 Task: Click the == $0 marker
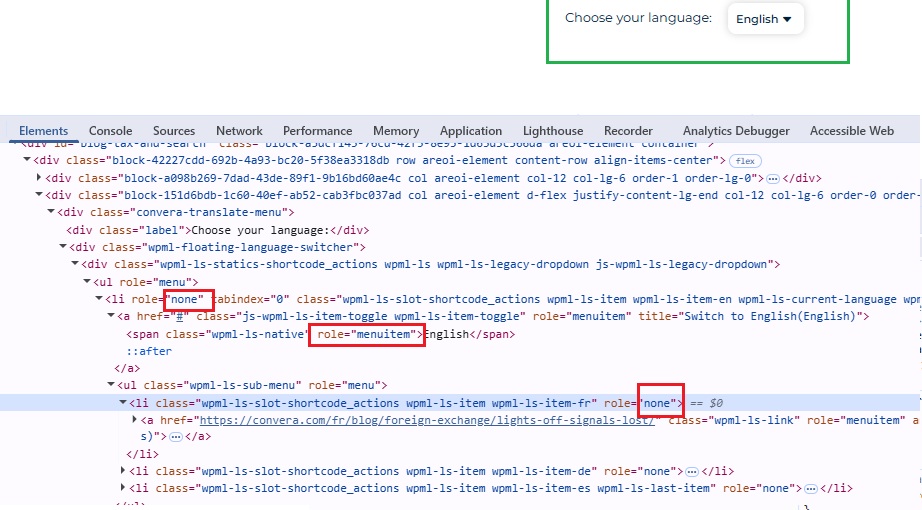(706, 404)
